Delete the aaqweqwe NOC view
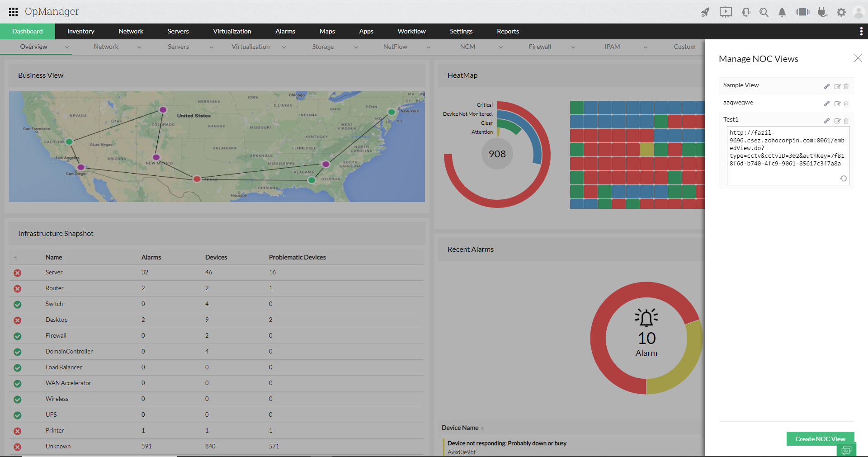 [846, 104]
